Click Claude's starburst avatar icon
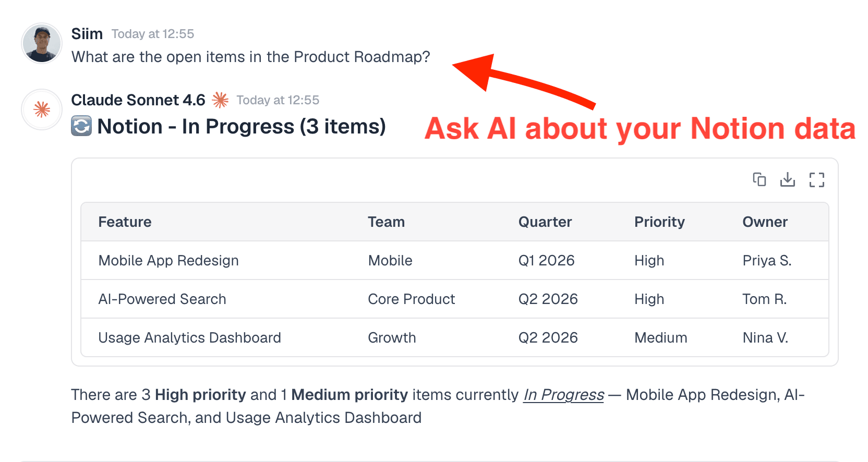The image size is (868, 462). coord(41,110)
